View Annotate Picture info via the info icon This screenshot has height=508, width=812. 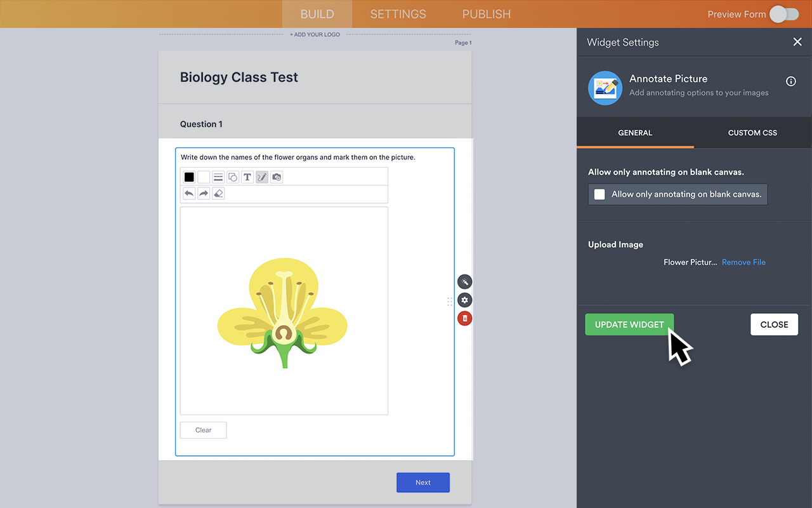point(790,81)
